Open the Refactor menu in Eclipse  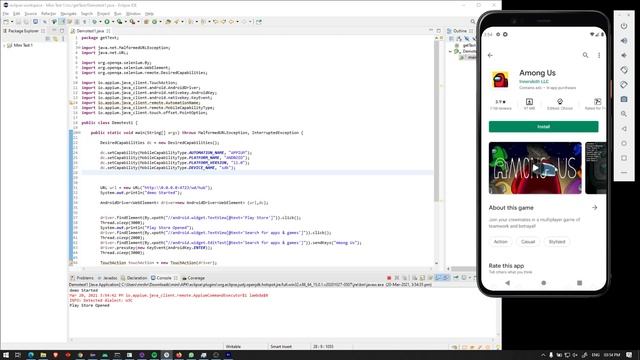(x=49, y=13)
